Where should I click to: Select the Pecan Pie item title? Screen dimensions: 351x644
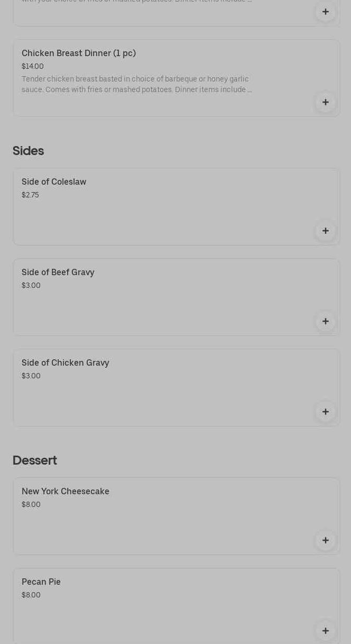[41, 582]
